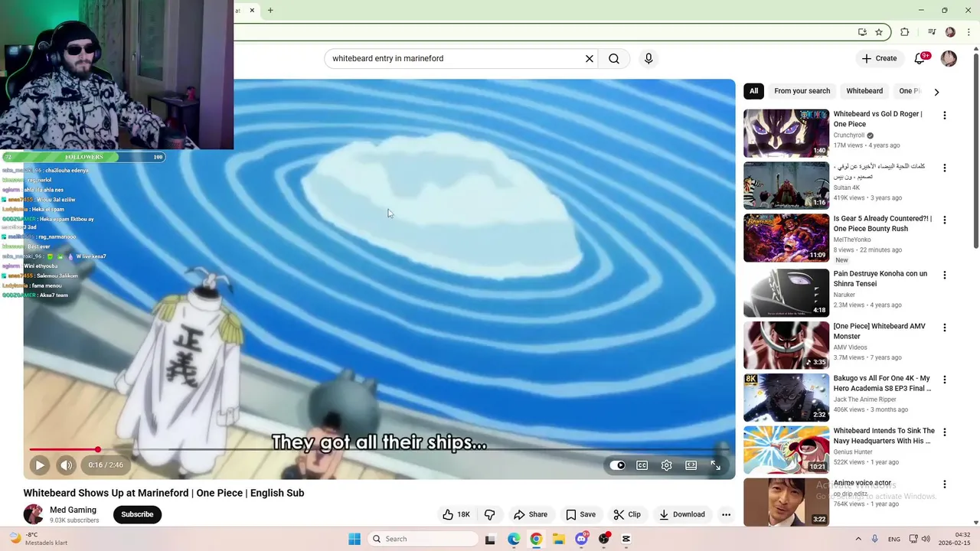Open File Explorer from taskbar

(x=559, y=539)
